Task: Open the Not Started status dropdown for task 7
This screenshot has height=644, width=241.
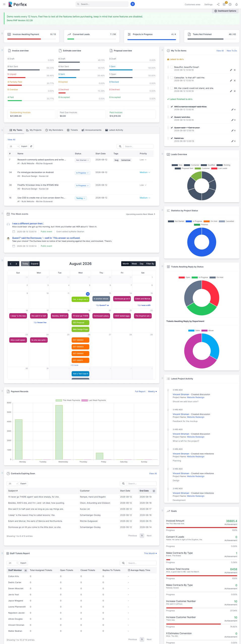Action: (x=83, y=160)
